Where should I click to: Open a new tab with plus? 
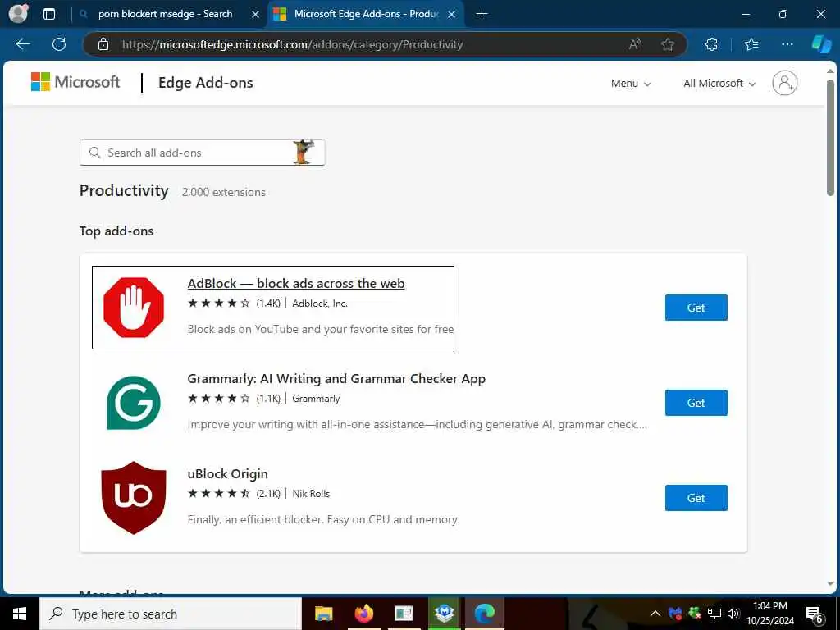[x=482, y=14]
